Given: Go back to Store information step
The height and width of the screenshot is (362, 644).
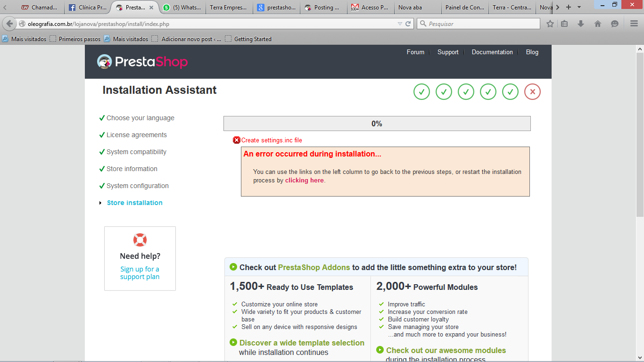Looking at the screenshot, I should (132, 169).
